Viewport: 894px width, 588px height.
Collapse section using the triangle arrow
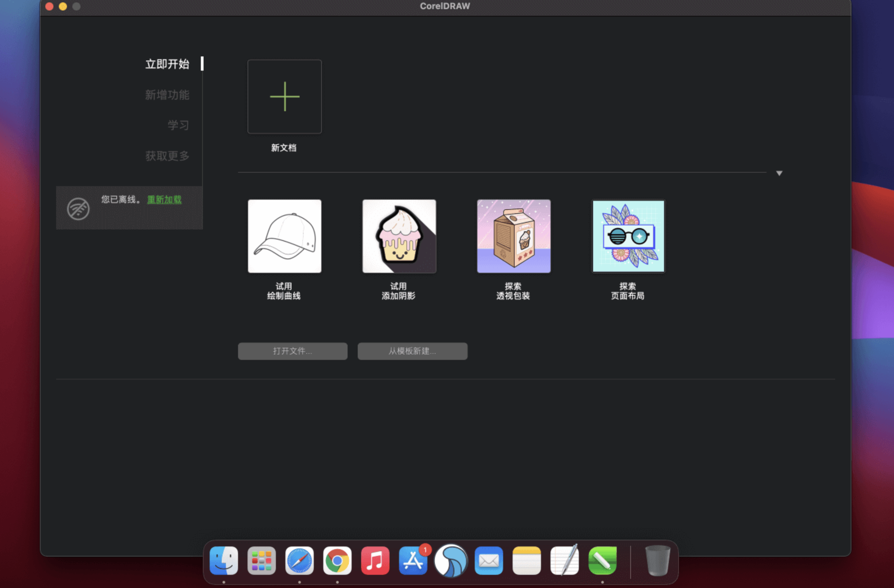(x=779, y=173)
